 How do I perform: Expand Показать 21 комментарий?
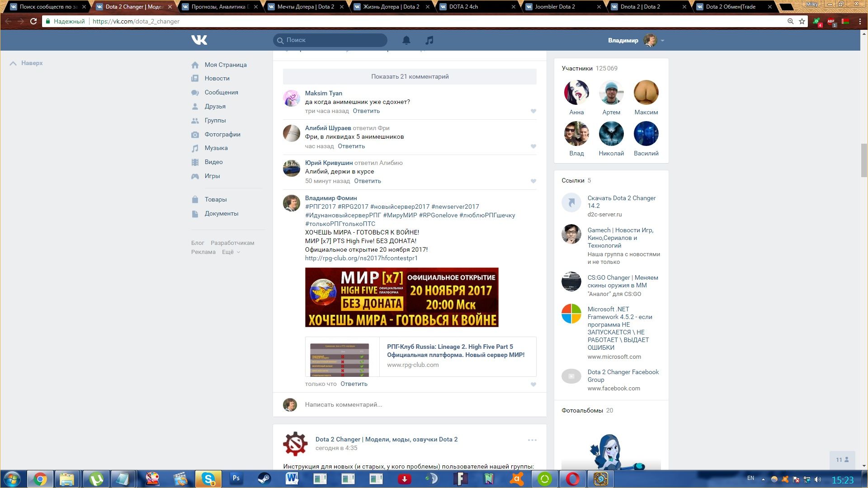[x=410, y=77]
